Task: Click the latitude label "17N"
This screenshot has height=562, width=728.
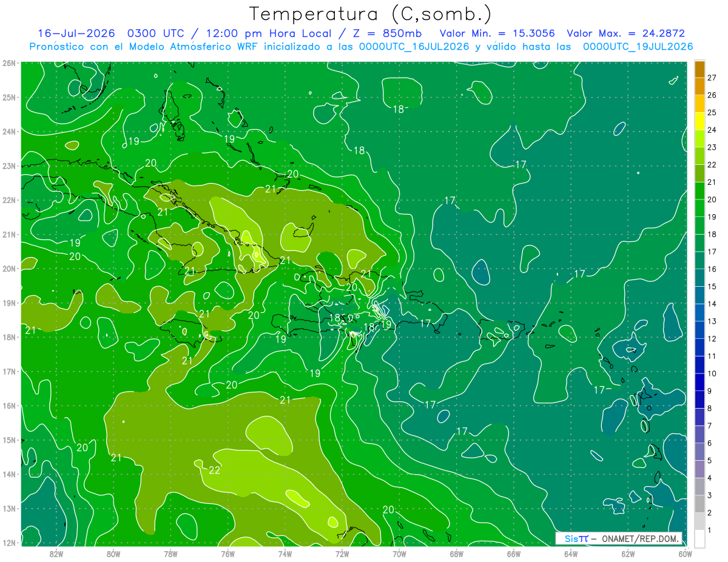Action: point(9,372)
